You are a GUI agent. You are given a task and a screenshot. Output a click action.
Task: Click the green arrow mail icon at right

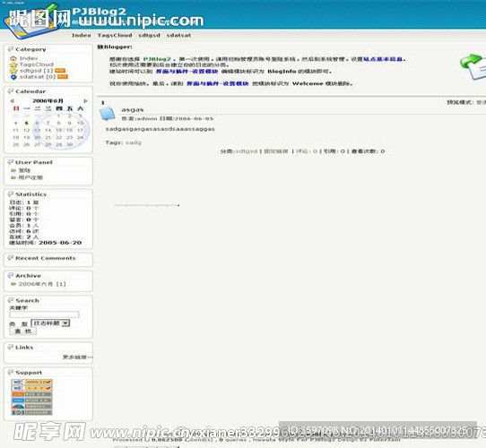(x=473, y=66)
